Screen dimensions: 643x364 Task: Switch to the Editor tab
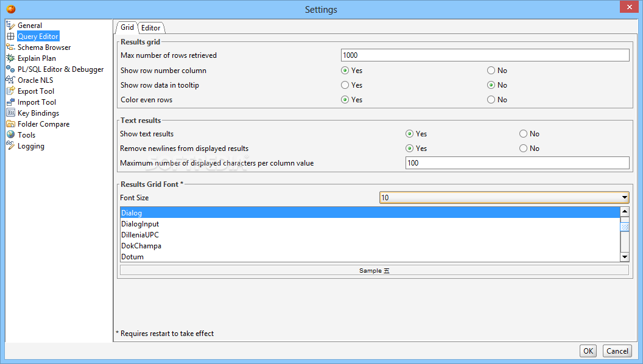click(151, 28)
